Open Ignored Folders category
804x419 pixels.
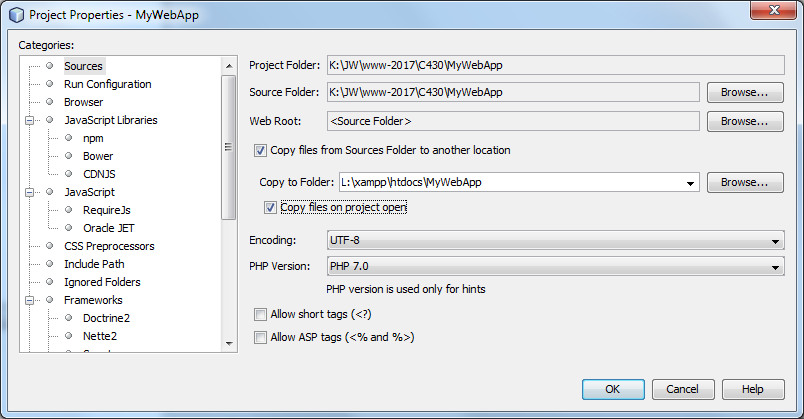(102, 282)
